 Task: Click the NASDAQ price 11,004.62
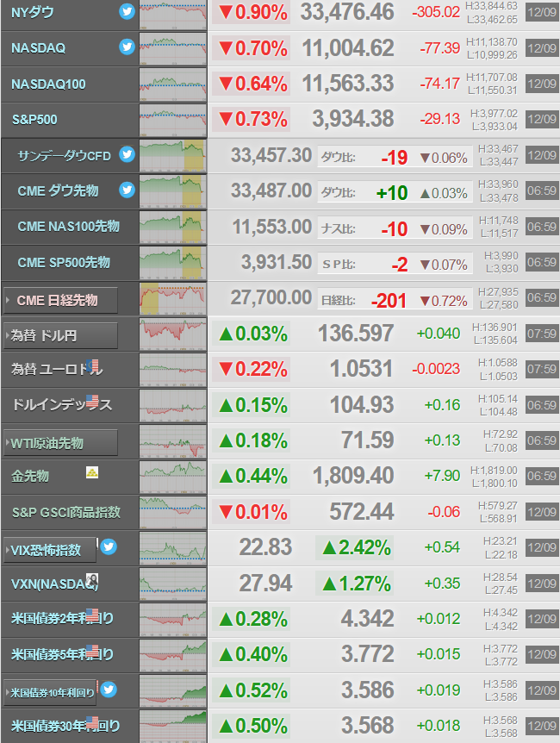348,48
